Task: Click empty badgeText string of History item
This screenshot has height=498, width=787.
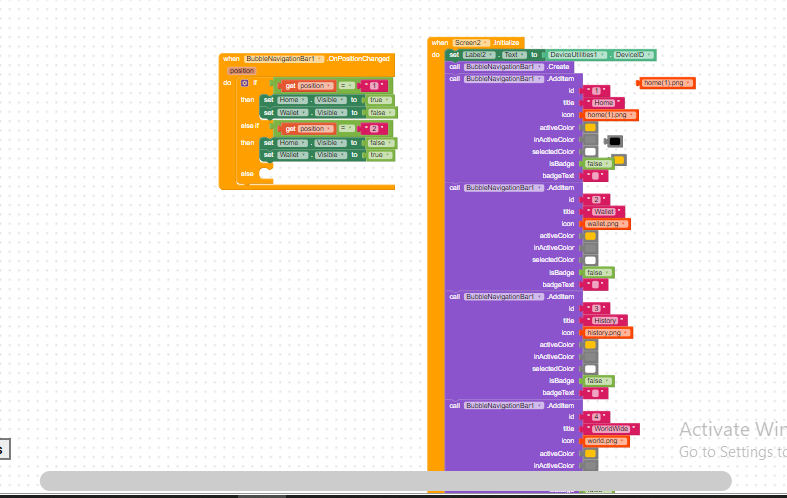Action: coord(595,393)
